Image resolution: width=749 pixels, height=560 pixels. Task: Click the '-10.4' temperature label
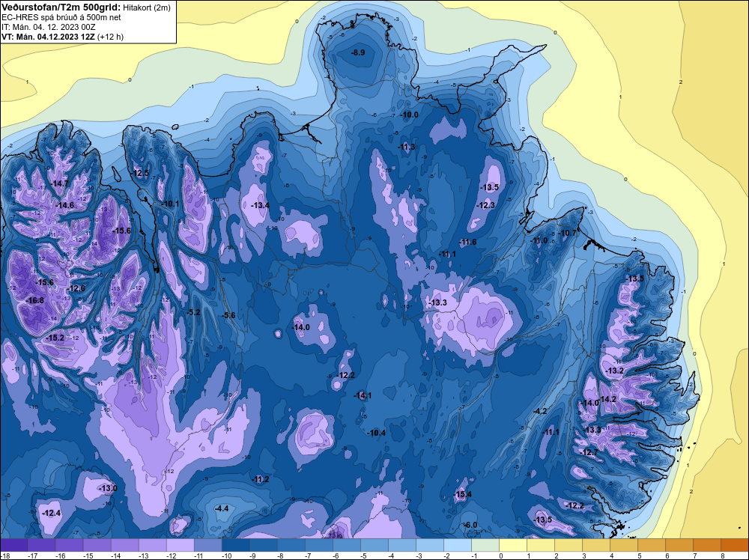point(377,433)
